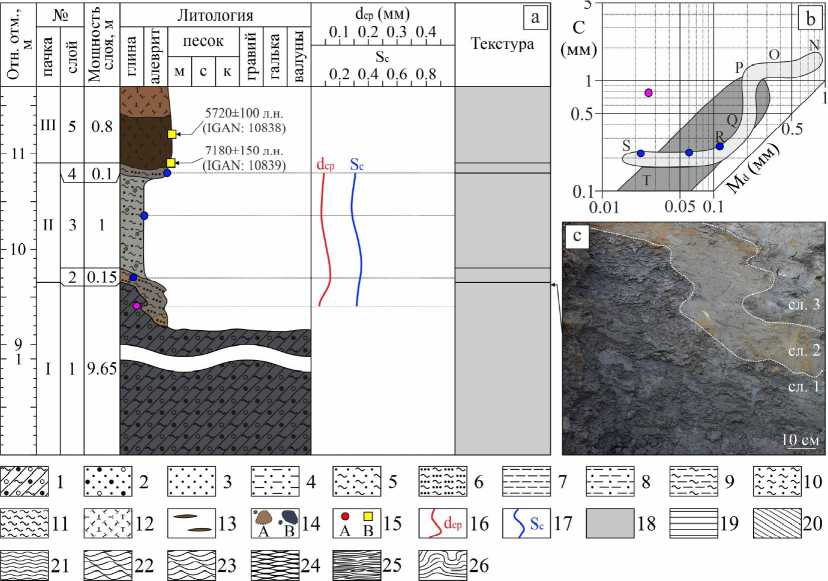Click legend pattern box number 1
Screen dimensions: 828x581
click(x=24, y=481)
